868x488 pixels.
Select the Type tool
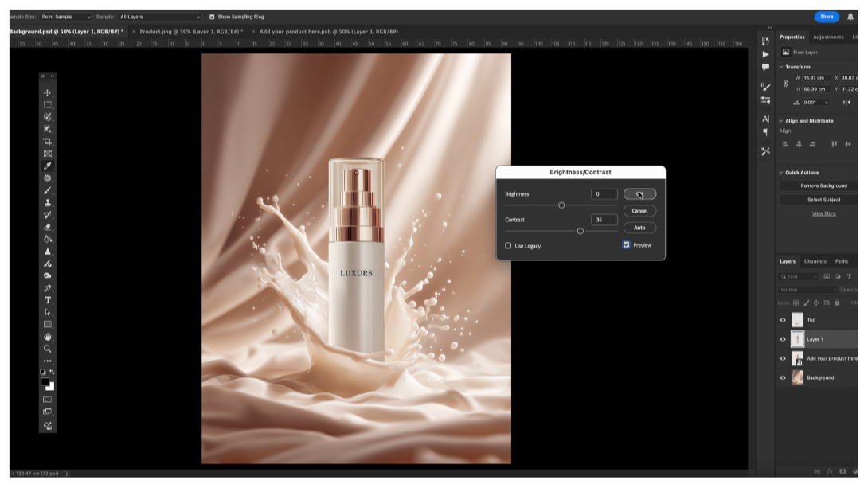coord(48,300)
